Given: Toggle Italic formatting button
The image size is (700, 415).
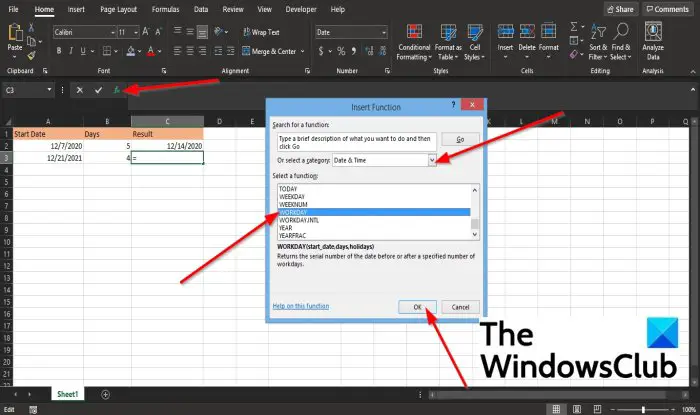Looking at the screenshot, I should [x=71, y=51].
